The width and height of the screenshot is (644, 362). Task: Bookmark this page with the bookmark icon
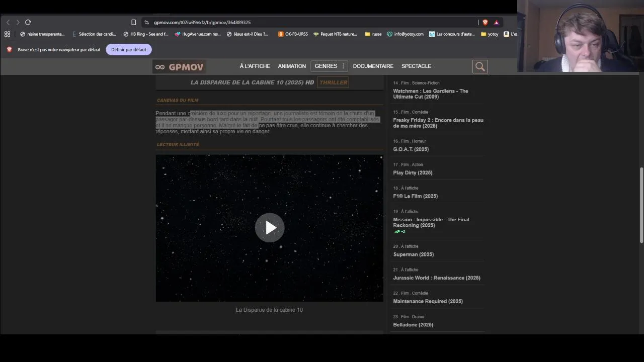tap(133, 22)
